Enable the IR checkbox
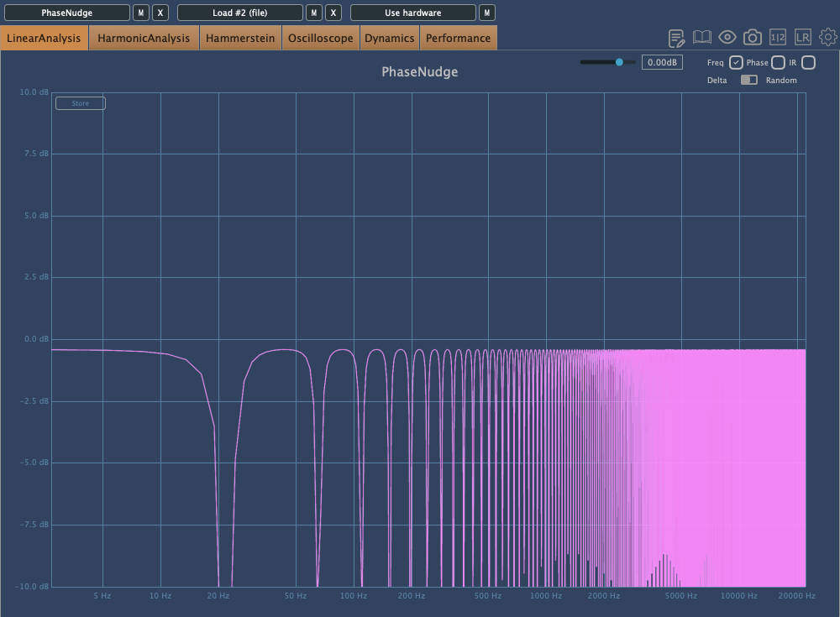This screenshot has height=617, width=840. coord(808,63)
